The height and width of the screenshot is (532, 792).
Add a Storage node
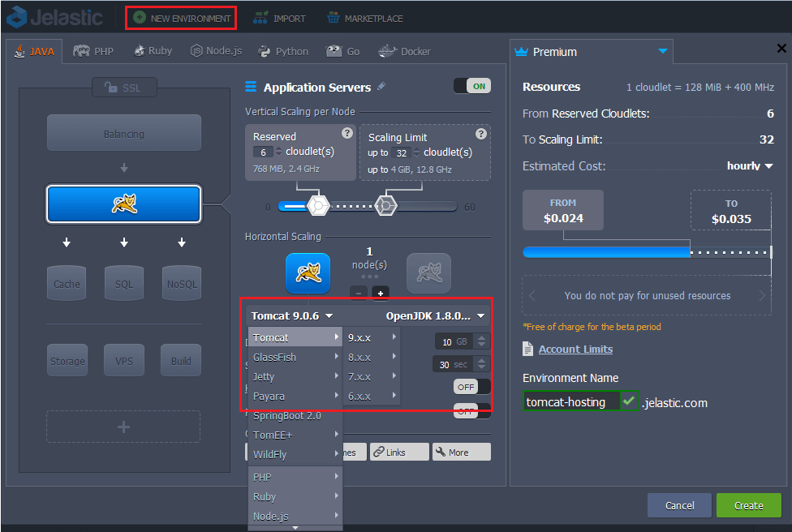(67, 360)
